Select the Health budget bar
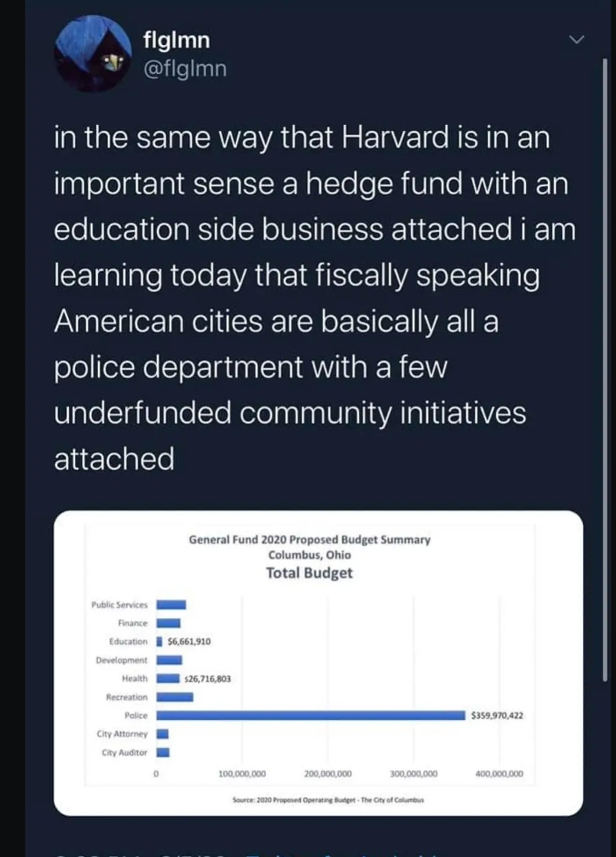 point(168,679)
